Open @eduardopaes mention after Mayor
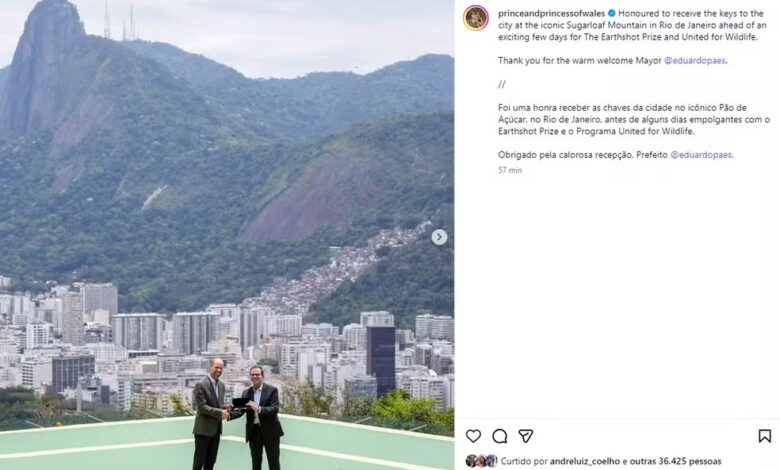 click(x=695, y=61)
